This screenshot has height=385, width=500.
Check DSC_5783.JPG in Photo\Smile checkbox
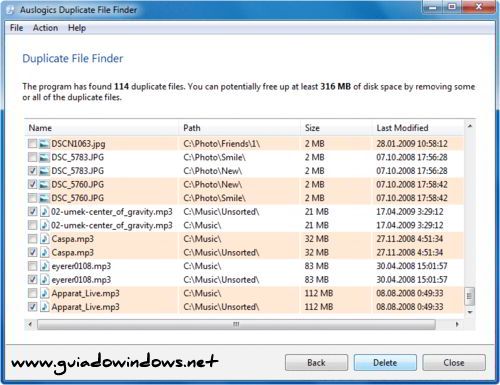[x=32, y=157]
